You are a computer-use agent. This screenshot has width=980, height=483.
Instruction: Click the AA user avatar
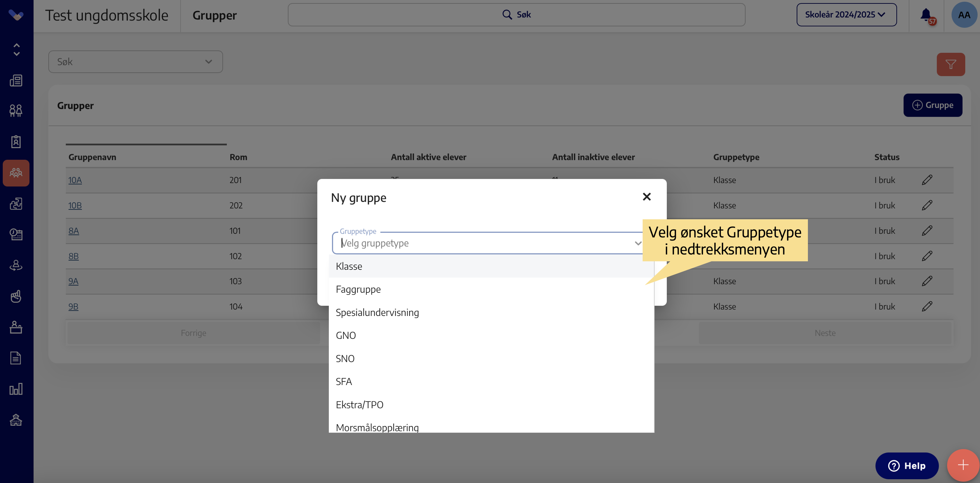[x=964, y=15]
